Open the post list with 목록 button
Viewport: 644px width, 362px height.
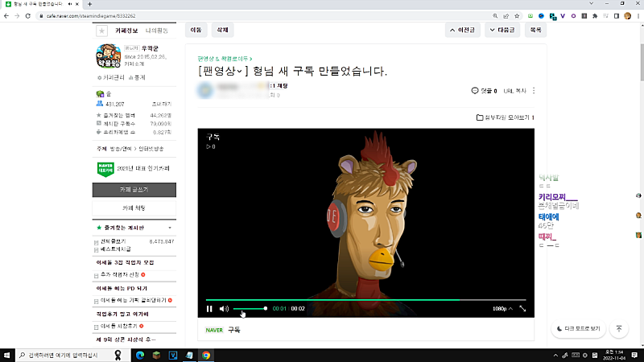pos(535,30)
